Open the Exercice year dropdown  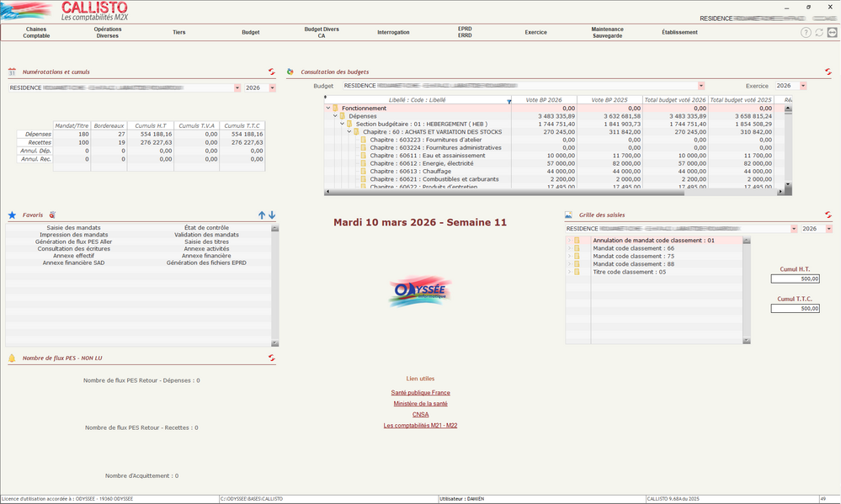[803, 86]
